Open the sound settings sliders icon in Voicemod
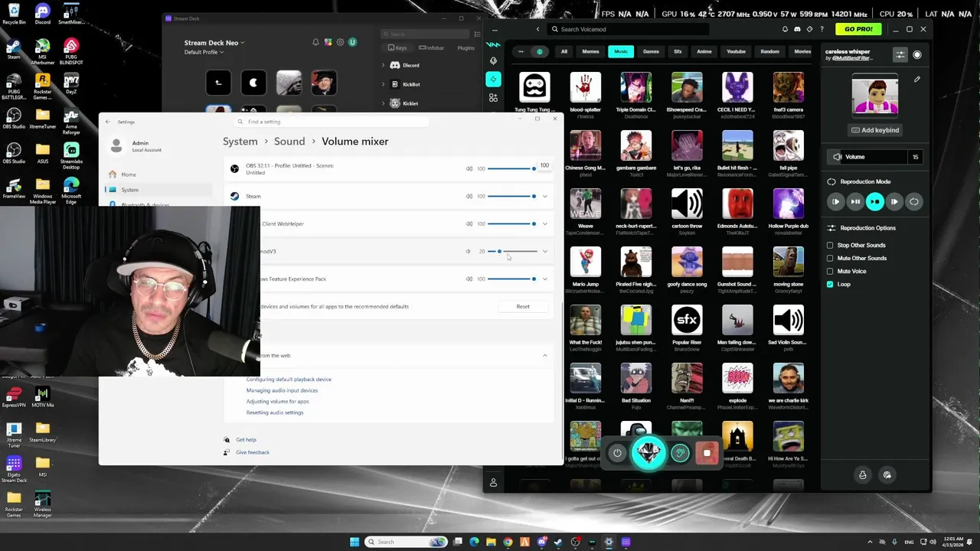Image resolution: width=980 pixels, height=551 pixels. coord(900,54)
